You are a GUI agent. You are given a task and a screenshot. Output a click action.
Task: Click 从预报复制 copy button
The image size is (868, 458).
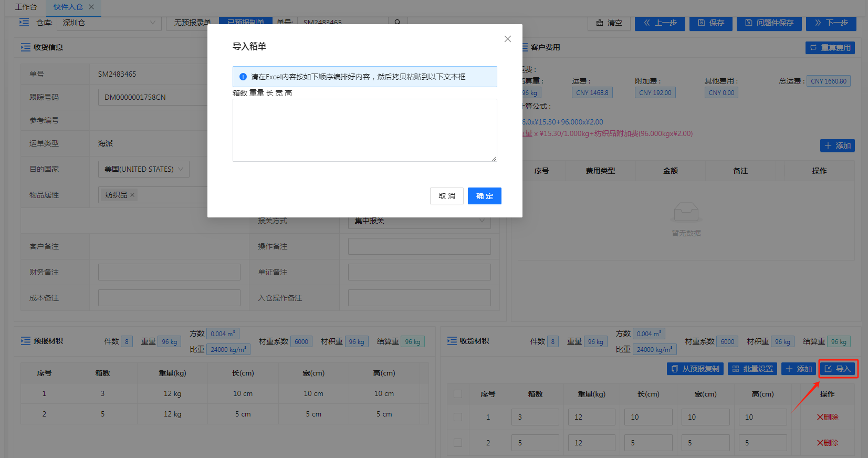point(695,369)
